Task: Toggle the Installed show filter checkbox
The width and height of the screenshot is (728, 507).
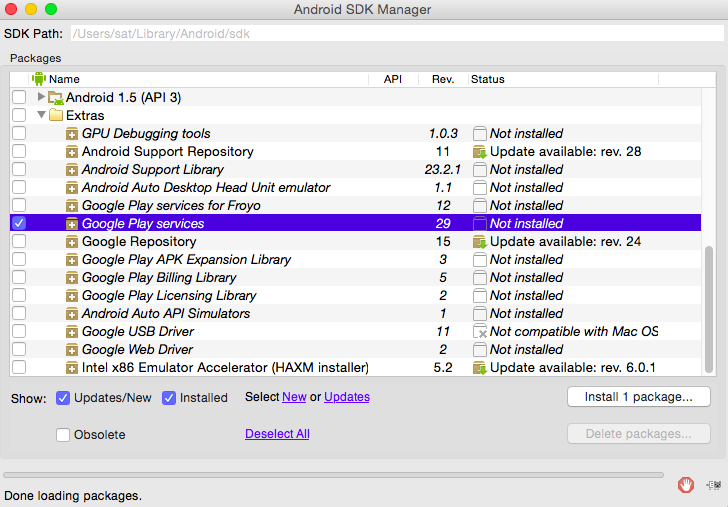Action: coord(169,398)
